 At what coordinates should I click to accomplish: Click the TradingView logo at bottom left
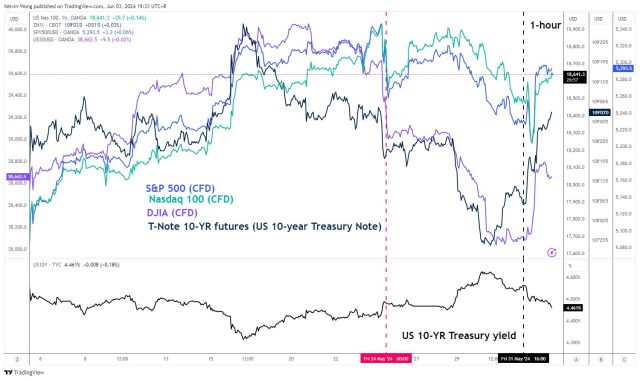[24, 372]
